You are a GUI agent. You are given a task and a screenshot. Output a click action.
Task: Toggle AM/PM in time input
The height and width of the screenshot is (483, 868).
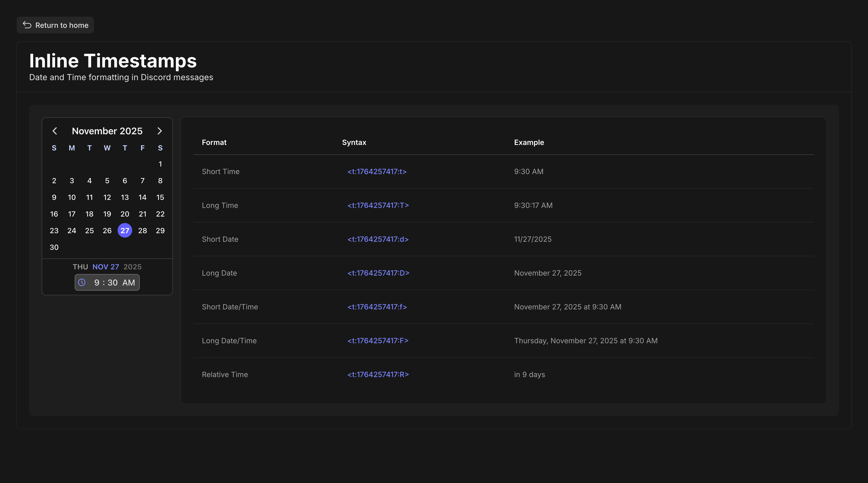[128, 282]
